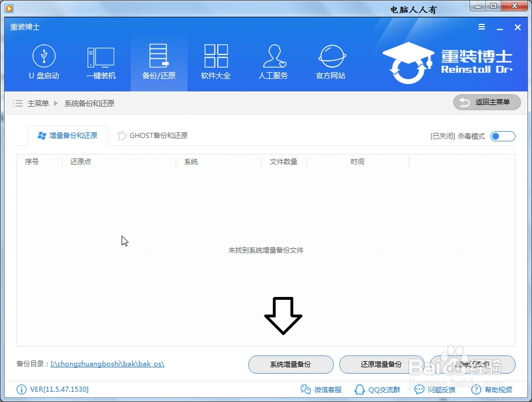Click the 重装博士 graduation cap logo
Image resolution: width=532 pixels, height=402 pixels.
[x=409, y=63]
